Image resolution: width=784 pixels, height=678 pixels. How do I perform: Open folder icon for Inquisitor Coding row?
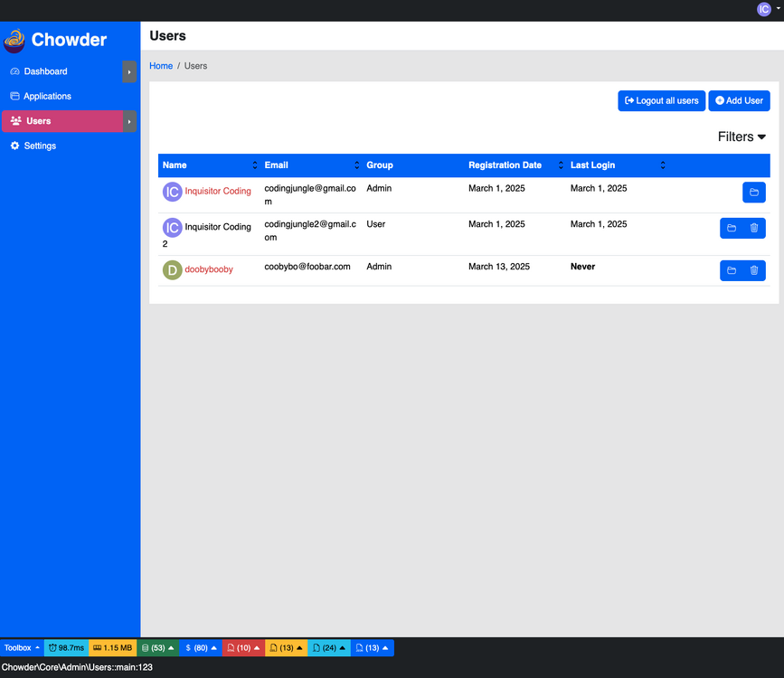[x=753, y=193]
